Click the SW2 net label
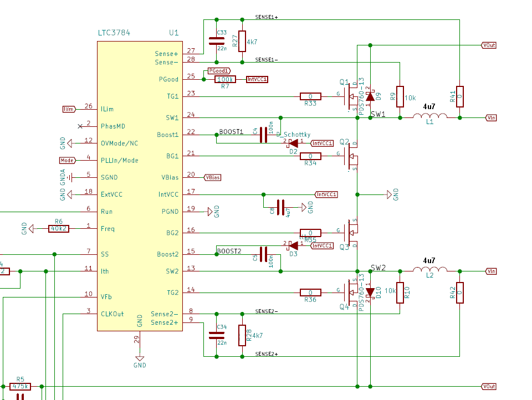532x400 pixels. 378,268
